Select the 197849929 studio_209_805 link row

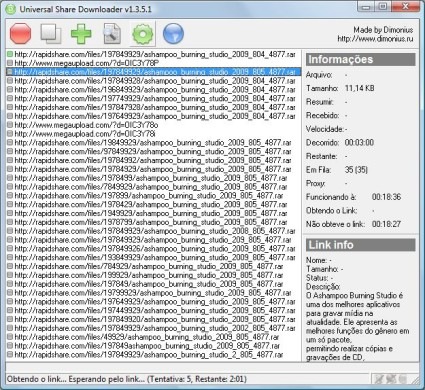pyautogui.click(x=154, y=240)
